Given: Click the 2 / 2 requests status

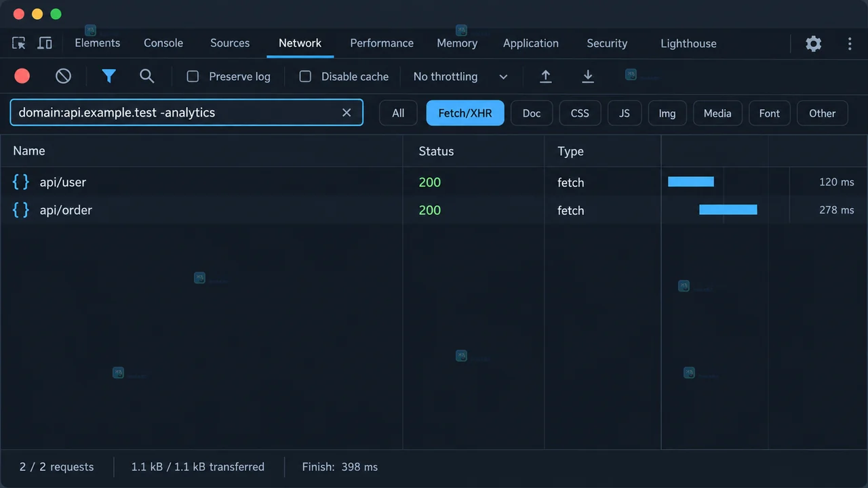Looking at the screenshot, I should [x=57, y=466].
